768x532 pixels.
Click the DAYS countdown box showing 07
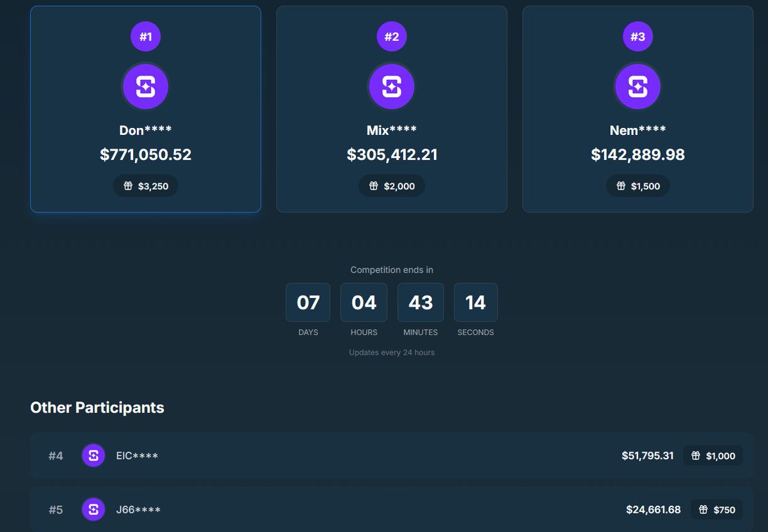click(308, 302)
